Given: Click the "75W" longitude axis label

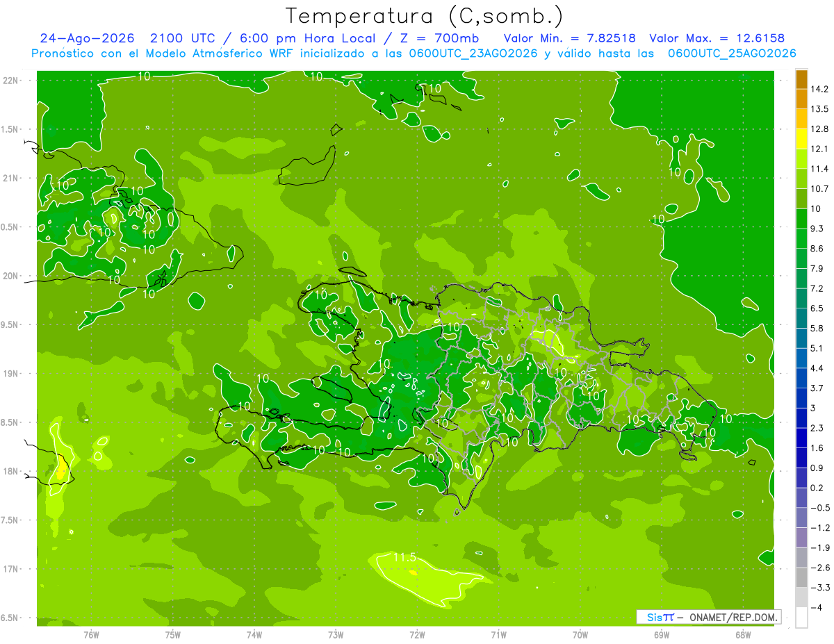Looking at the screenshot, I should [173, 636].
